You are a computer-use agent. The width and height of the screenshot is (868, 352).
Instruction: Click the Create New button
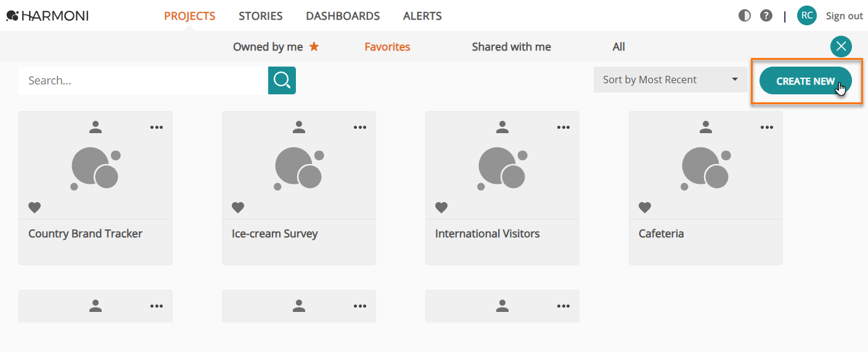pyautogui.click(x=806, y=81)
